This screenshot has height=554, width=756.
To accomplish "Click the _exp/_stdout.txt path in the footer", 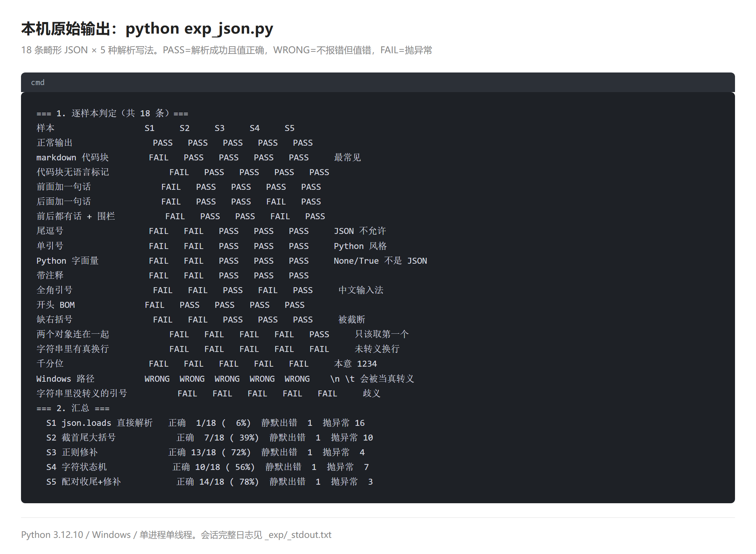I will 298,535.
